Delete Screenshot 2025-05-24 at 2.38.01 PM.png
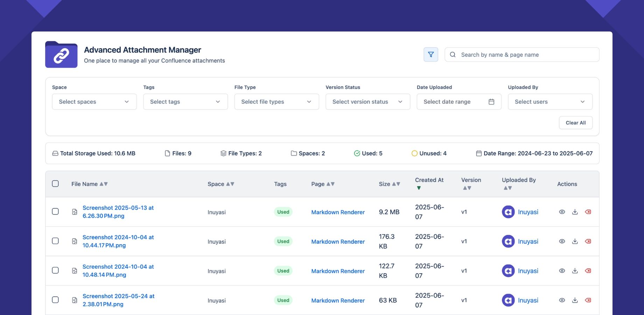The height and width of the screenshot is (315, 644). pos(588,300)
